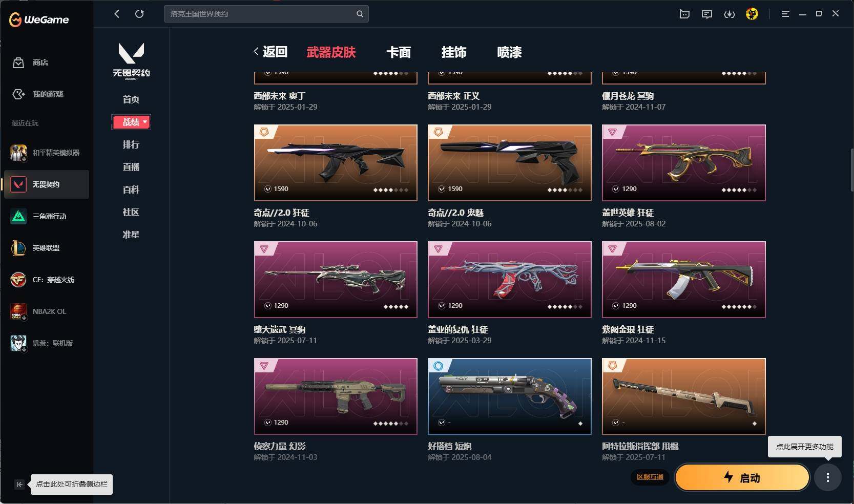Open the folder icon in the title bar
Image resolution: width=854 pixels, height=504 pixels.
pos(684,14)
